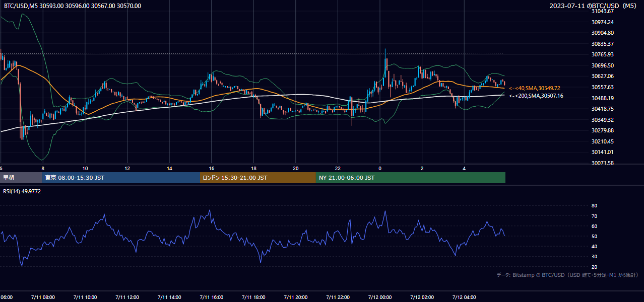Click the RSI(14) 49.9772 indicator label

(22, 191)
